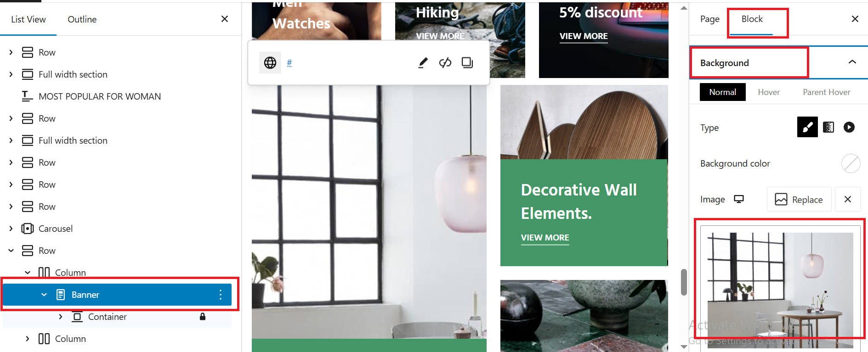Switch to Parent Hover state
The width and height of the screenshot is (868, 352).
click(827, 92)
